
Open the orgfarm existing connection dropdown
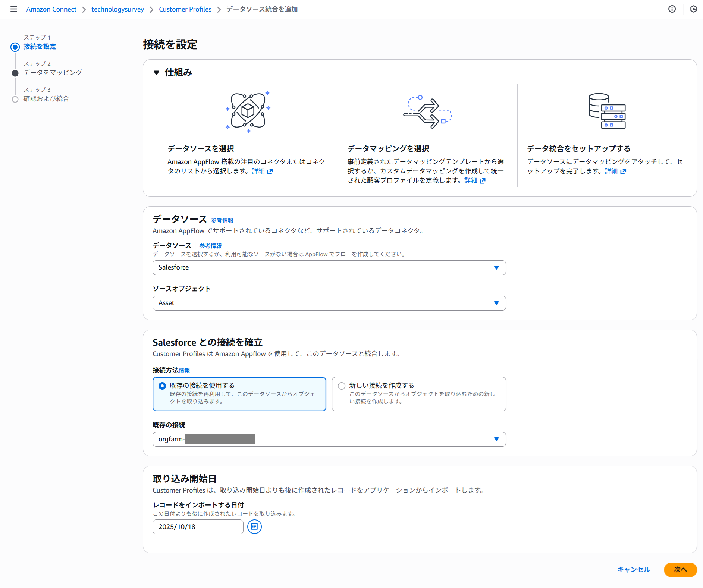(x=329, y=439)
